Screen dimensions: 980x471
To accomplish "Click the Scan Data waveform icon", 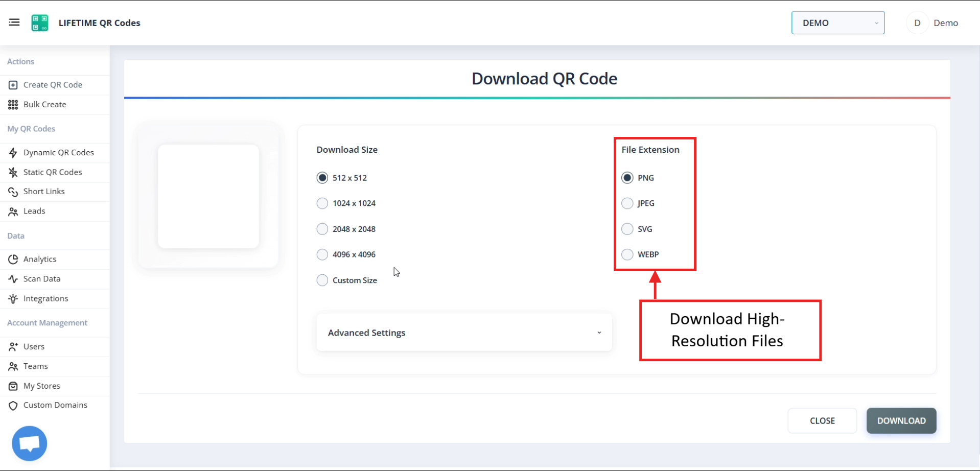I will point(13,278).
